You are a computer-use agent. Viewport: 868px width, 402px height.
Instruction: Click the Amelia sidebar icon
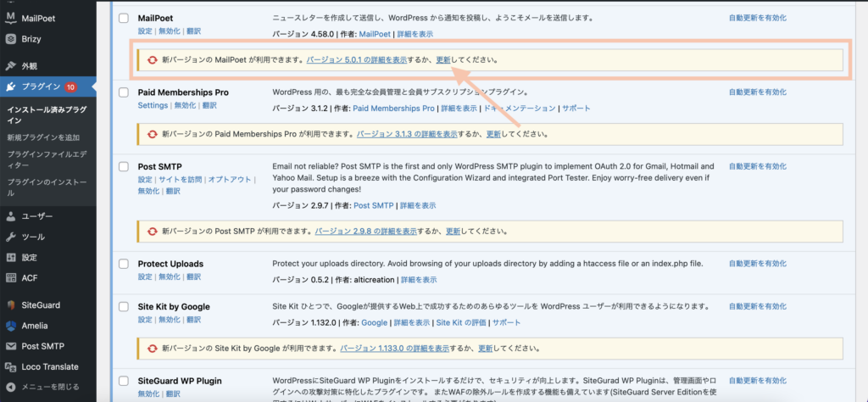click(10, 326)
